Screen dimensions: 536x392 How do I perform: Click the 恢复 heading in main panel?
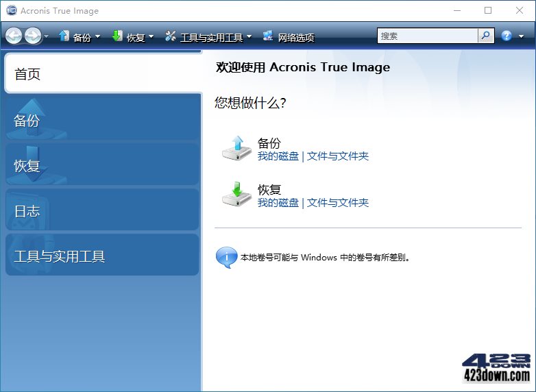tap(269, 189)
